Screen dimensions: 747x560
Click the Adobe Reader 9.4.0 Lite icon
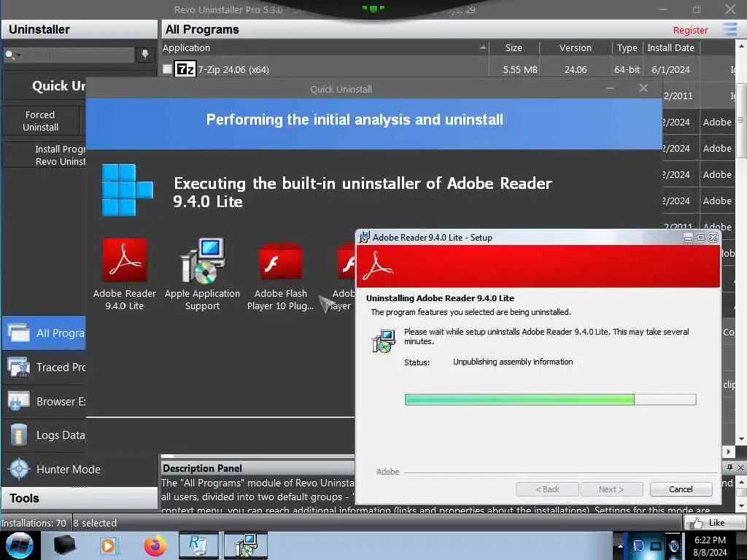click(125, 260)
